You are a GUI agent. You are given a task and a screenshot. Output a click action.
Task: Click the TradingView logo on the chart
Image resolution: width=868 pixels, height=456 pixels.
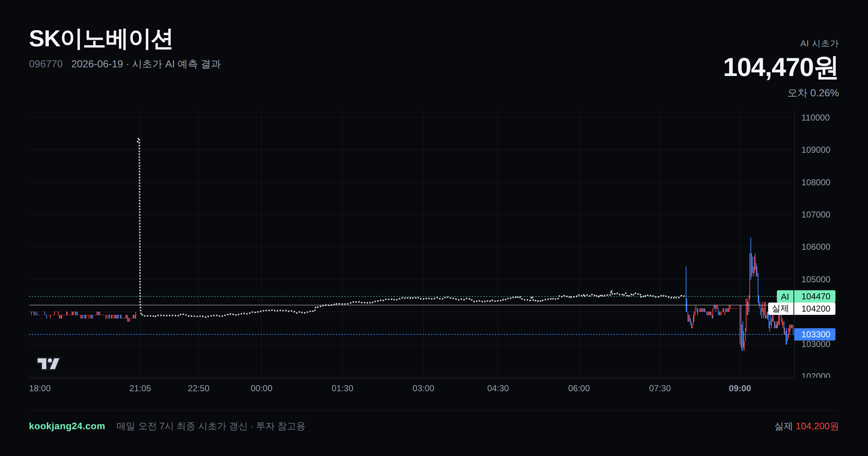coord(48,364)
